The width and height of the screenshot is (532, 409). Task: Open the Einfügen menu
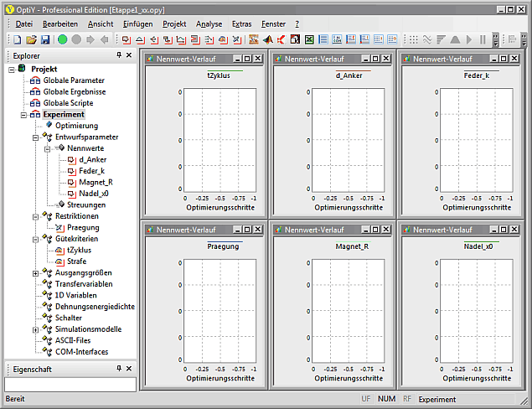point(137,24)
